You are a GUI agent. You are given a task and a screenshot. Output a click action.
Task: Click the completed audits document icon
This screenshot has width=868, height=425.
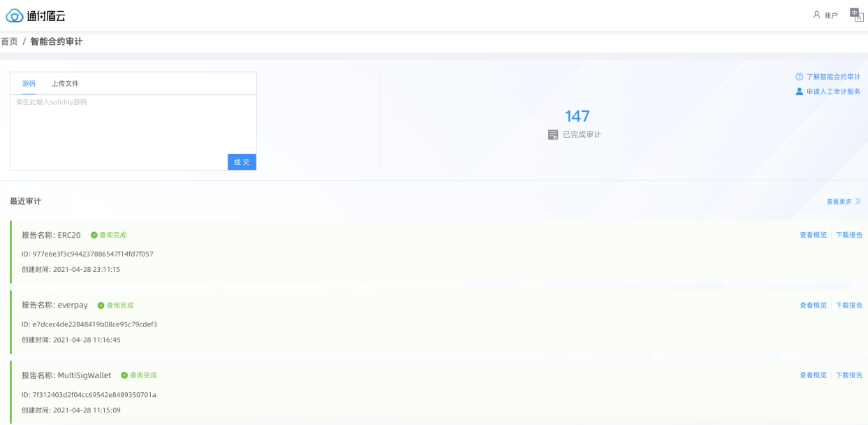tap(553, 135)
